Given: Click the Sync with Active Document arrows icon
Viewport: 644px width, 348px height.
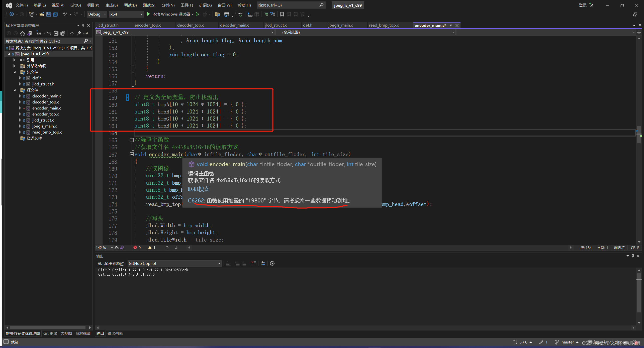Looking at the screenshot, I should 49,33.
